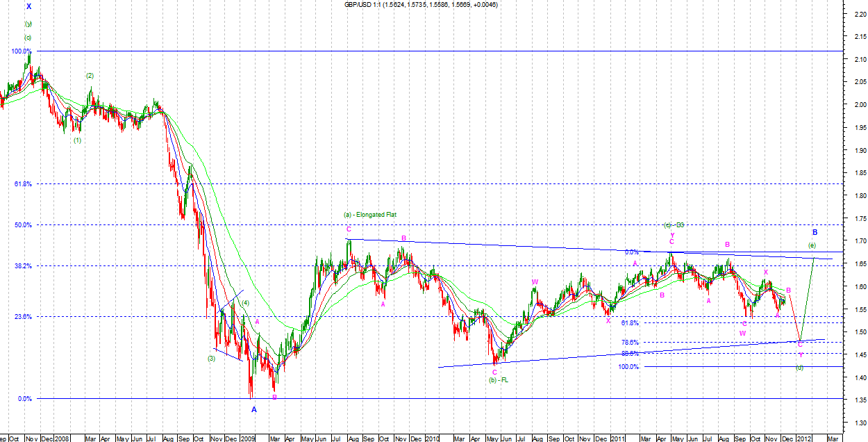Click the green (2) wave label
Viewport: 868px width, 442px height.
pyautogui.click(x=90, y=76)
